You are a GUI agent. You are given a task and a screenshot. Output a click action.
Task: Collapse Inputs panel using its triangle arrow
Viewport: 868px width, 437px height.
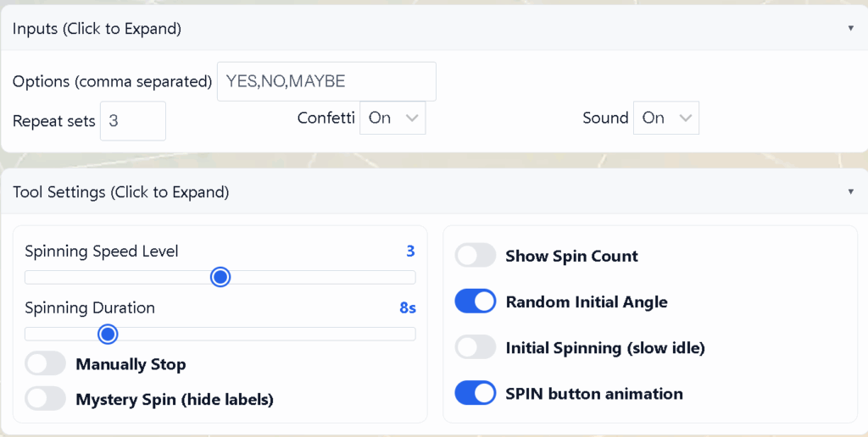850,28
